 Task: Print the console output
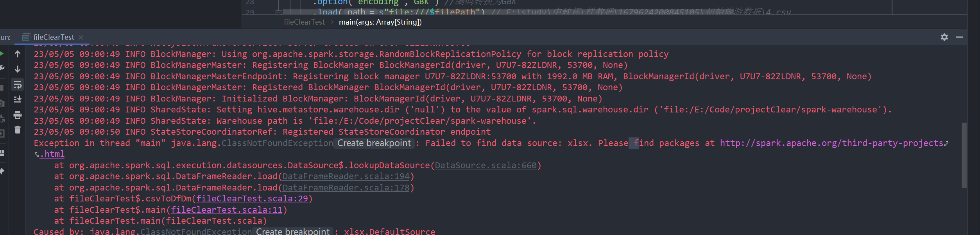18,115
